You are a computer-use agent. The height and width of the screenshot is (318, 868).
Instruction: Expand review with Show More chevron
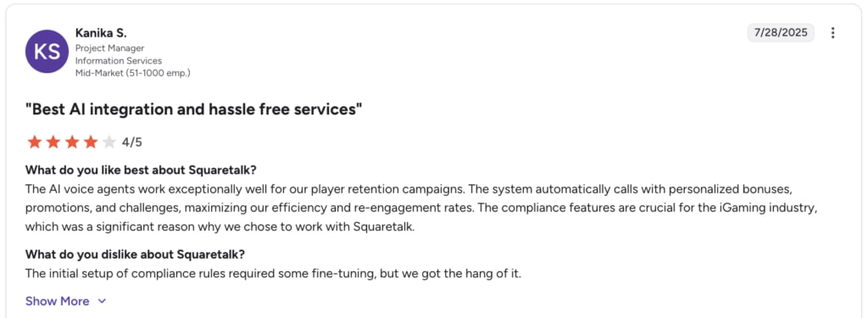point(102,301)
